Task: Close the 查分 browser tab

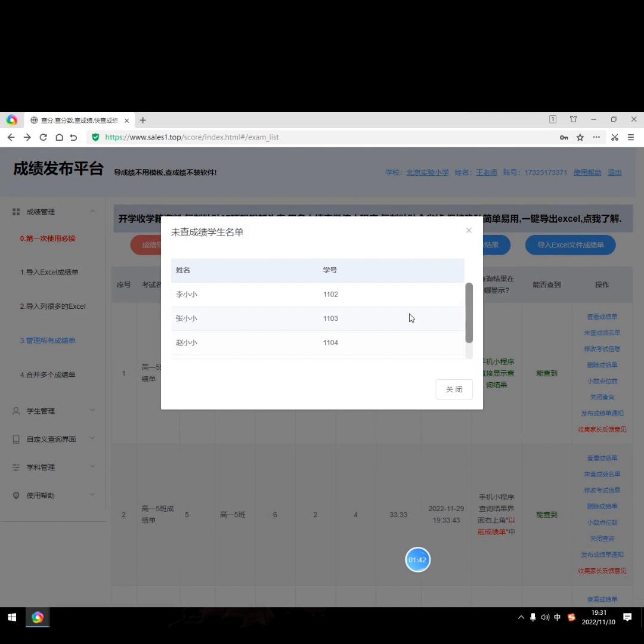Action: point(126,120)
